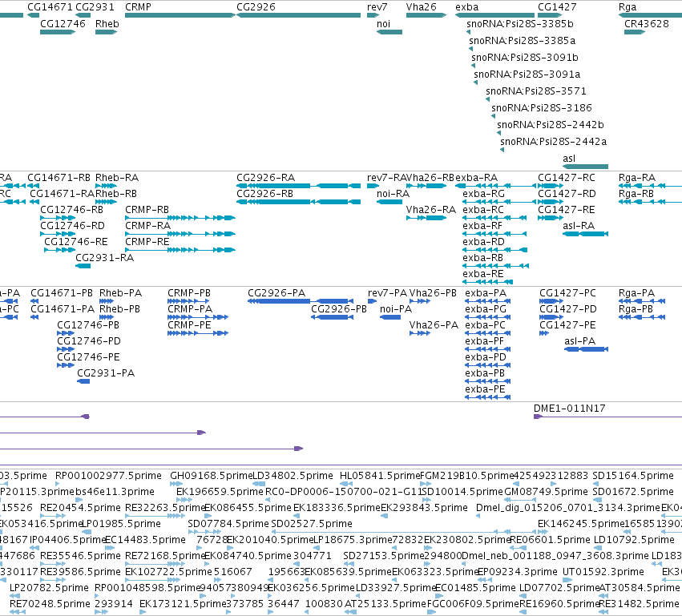682x616 pixels.
Task: Click the exba-RE transcript label
Action: pyautogui.click(x=482, y=274)
